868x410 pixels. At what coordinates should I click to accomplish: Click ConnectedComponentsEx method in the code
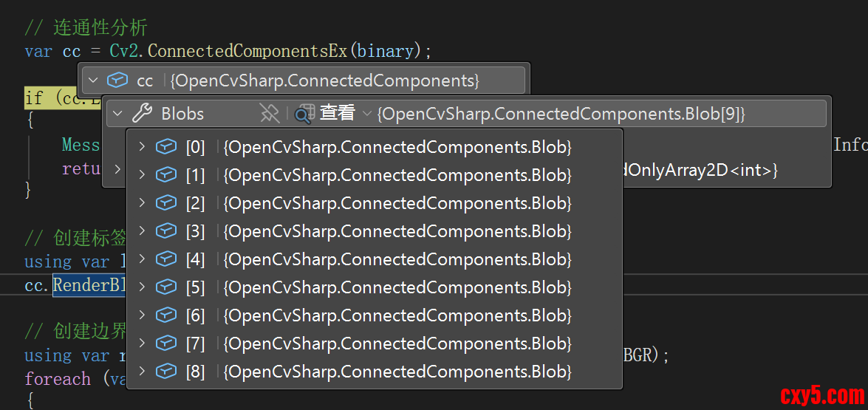247,51
